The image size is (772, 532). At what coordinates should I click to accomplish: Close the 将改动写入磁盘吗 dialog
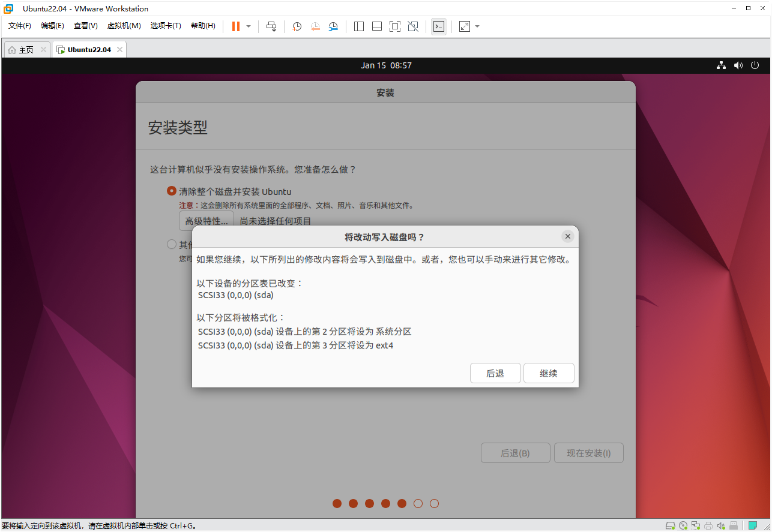click(x=568, y=236)
